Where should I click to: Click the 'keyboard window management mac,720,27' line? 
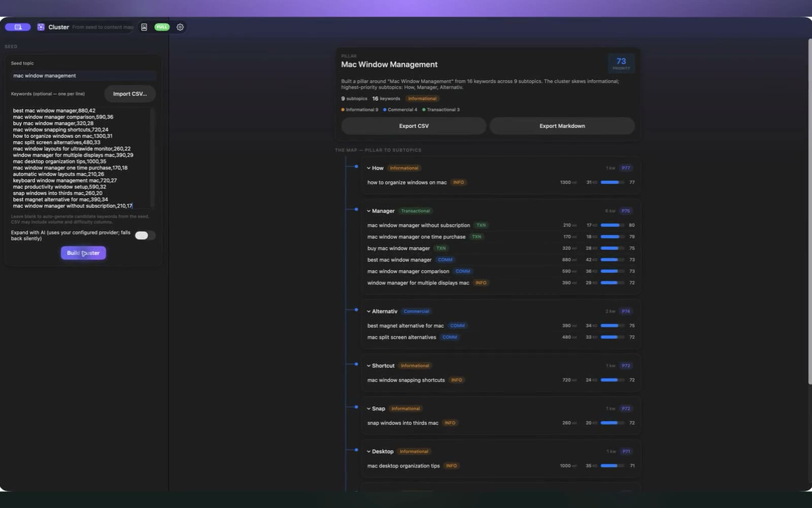(65, 180)
